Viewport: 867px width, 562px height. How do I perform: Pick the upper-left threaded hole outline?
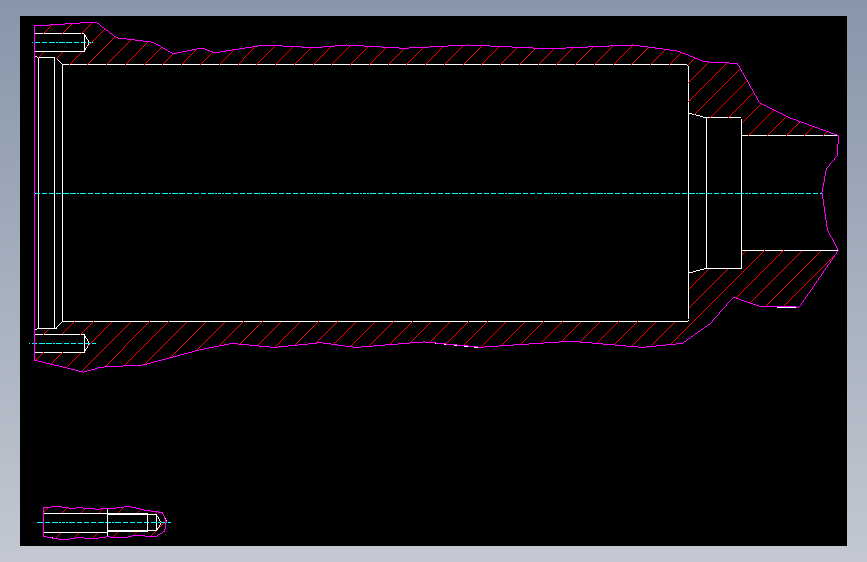tap(61, 43)
